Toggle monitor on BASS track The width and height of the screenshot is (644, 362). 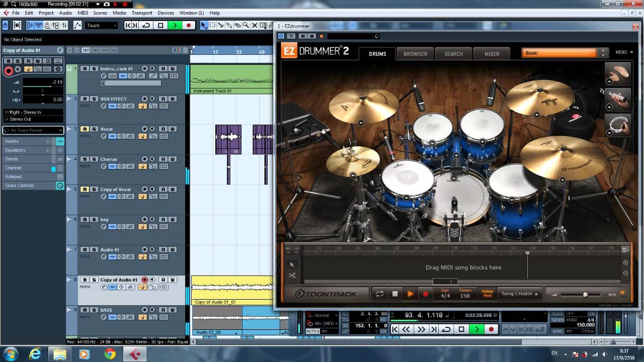[152, 310]
